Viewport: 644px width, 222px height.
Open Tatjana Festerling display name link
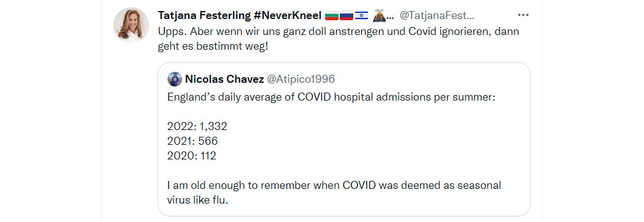click(x=204, y=15)
